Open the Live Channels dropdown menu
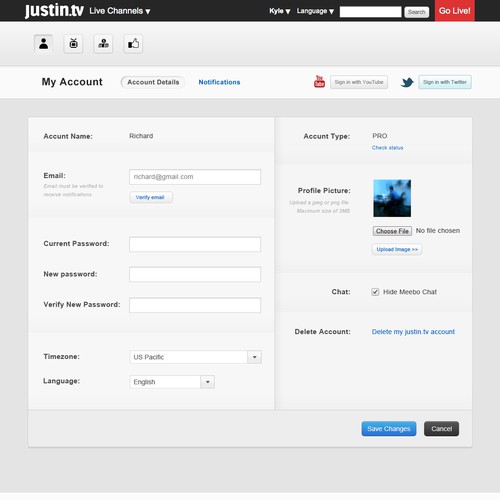 (x=120, y=11)
